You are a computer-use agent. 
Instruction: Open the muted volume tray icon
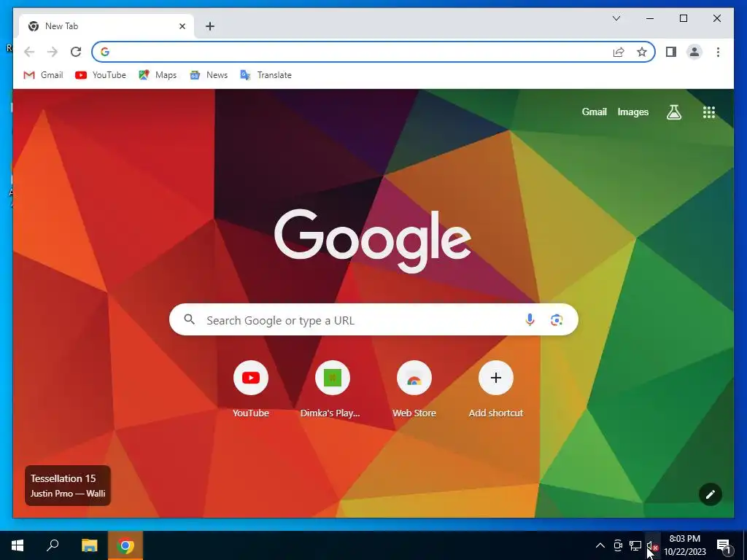pyautogui.click(x=653, y=545)
